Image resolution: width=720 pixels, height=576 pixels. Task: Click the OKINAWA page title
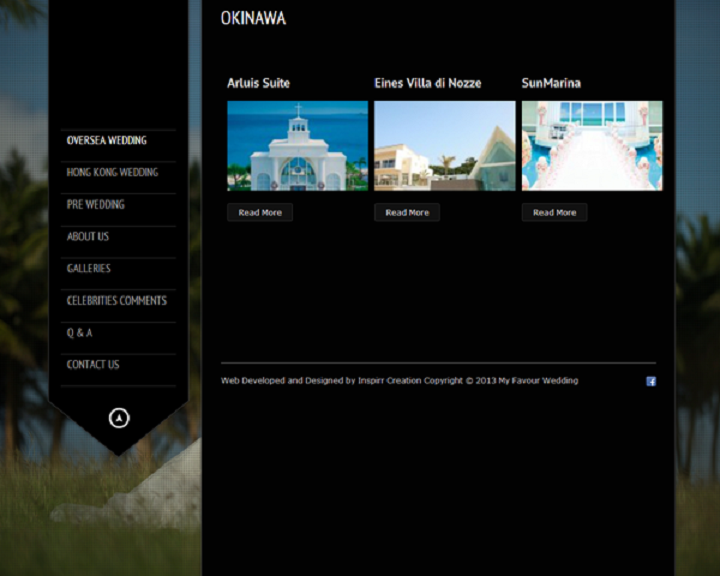[x=253, y=18]
